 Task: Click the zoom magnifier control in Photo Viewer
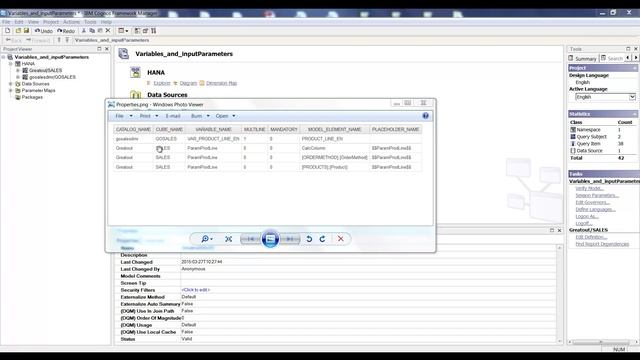(207, 239)
